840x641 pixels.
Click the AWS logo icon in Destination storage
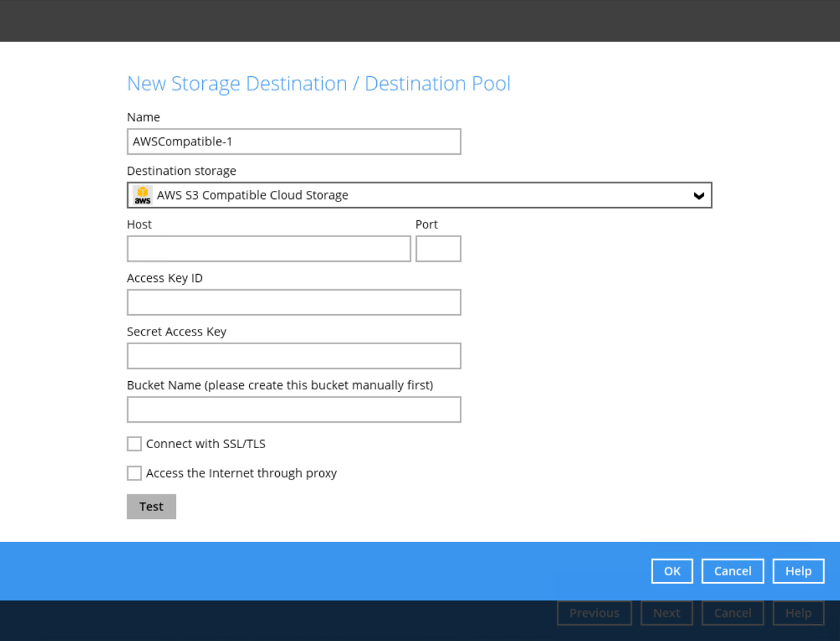click(x=143, y=195)
